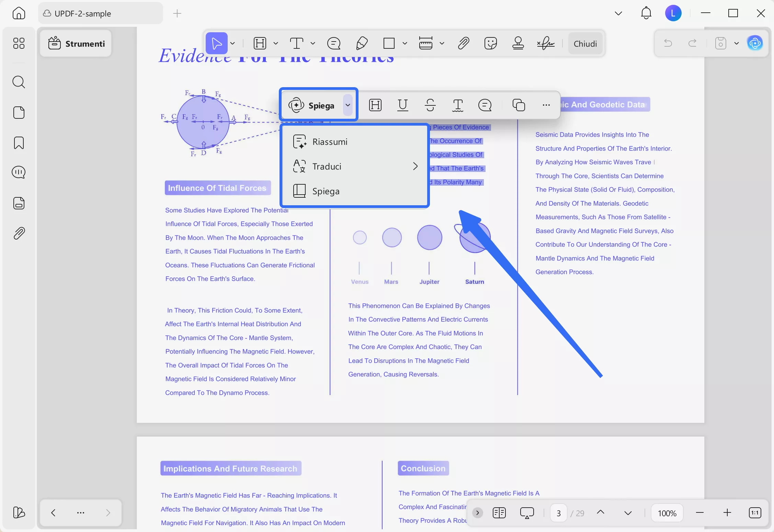Select the pencil drawing tool
Viewport: 774px width, 532px height.
[x=362, y=43]
